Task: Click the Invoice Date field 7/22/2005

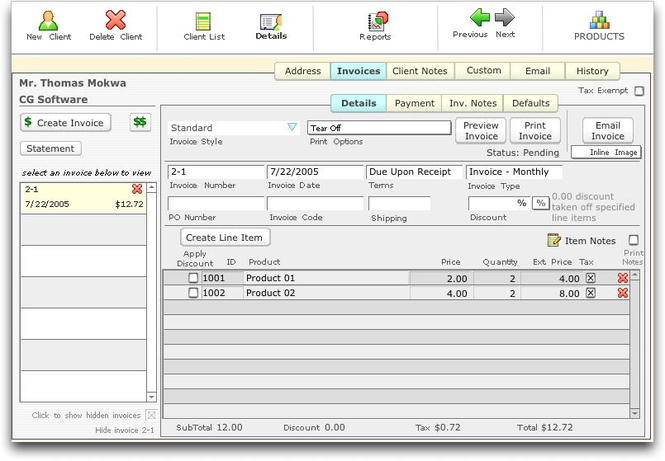Action: 315,172
